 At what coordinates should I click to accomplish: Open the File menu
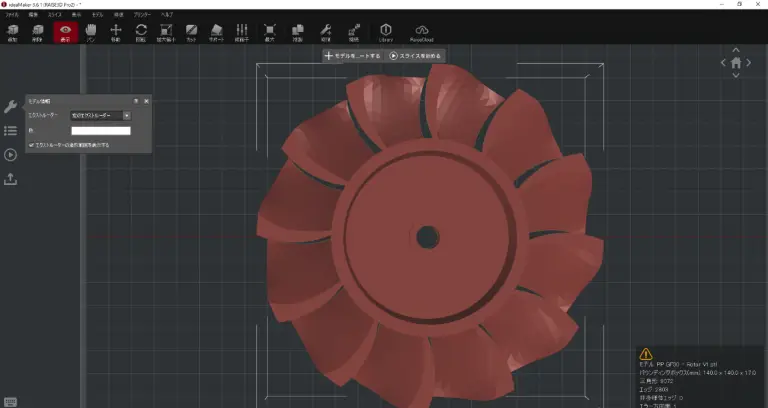pyautogui.click(x=12, y=16)
